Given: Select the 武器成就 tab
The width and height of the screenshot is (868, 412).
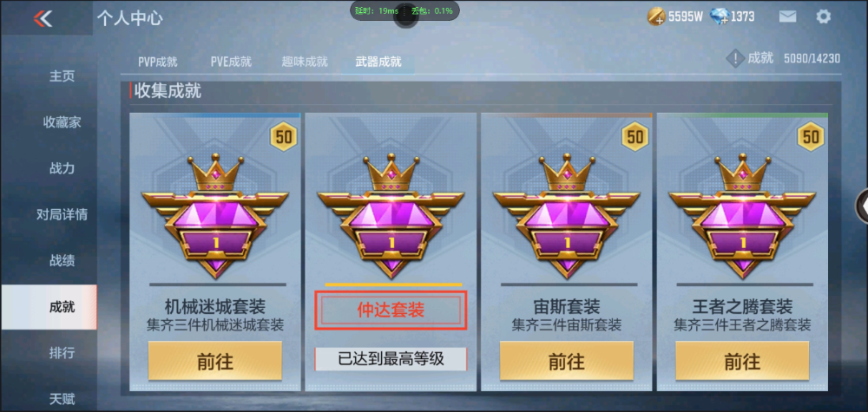Looking at the screenshot, I should coord(378,62).
